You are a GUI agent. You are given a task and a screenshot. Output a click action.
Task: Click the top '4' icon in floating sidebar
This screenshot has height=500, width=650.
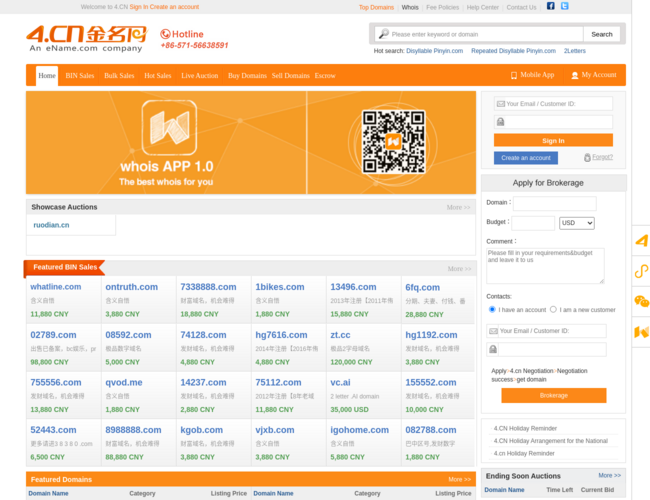[641, 241]
